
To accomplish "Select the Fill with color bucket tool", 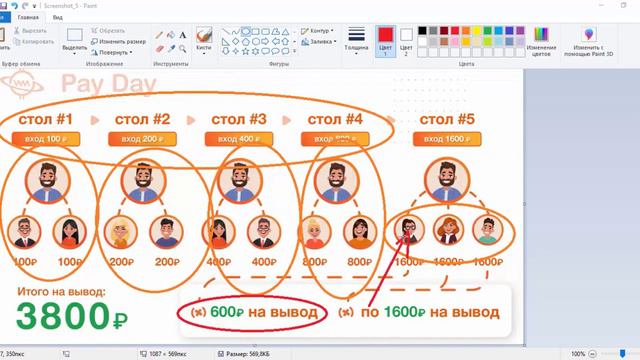I will 171,35.
